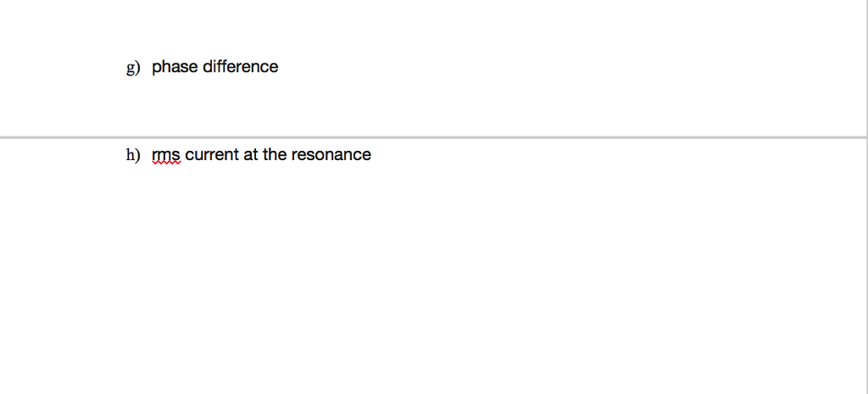The height and width of the screenshot is (394, 868).
Task: Click the word "at" in item h
Action: (x=251, y=155)
